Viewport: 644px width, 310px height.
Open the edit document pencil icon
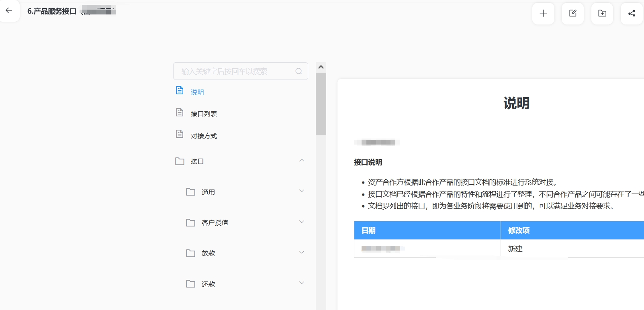click(x=573, y=13)
